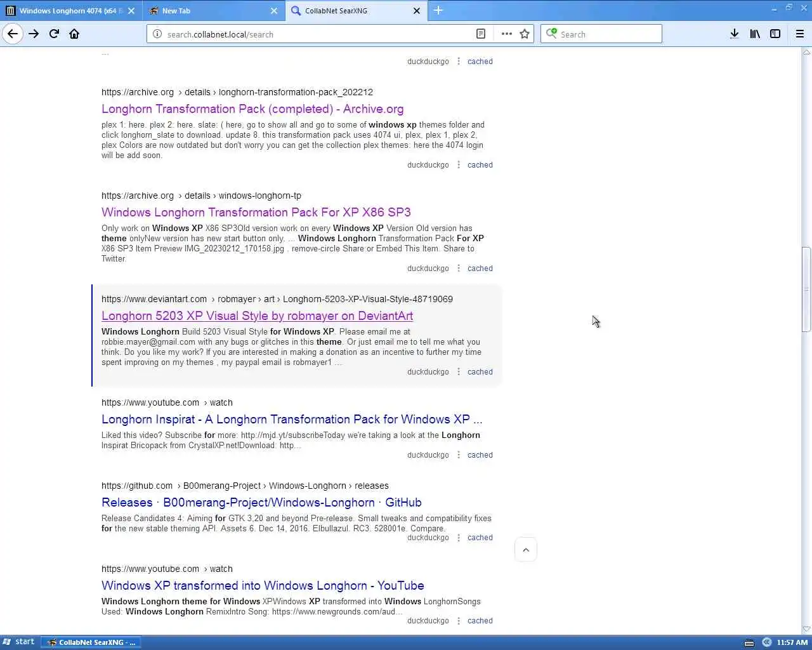
Task: Open cached link for X86 SP3 result
Action: pos(480,269)
